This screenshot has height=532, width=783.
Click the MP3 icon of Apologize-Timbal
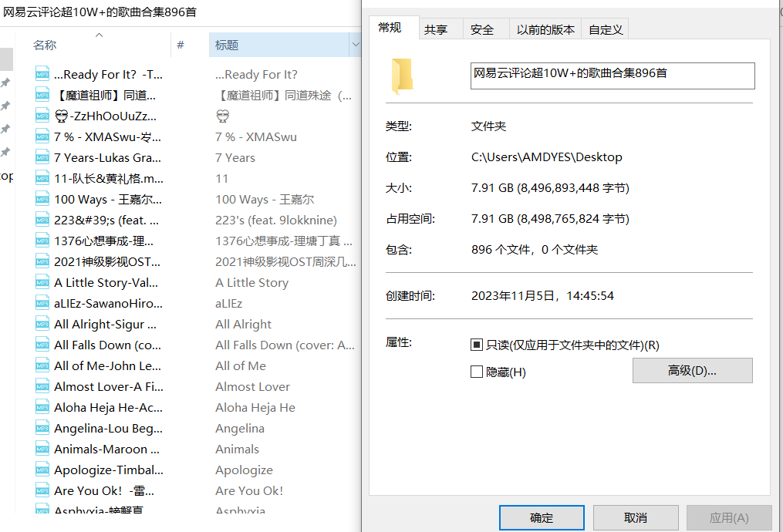click(x=42, y=470)
